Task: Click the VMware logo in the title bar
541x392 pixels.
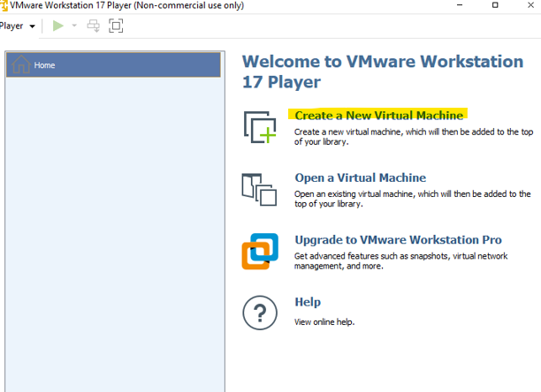Action: (4, 6)
